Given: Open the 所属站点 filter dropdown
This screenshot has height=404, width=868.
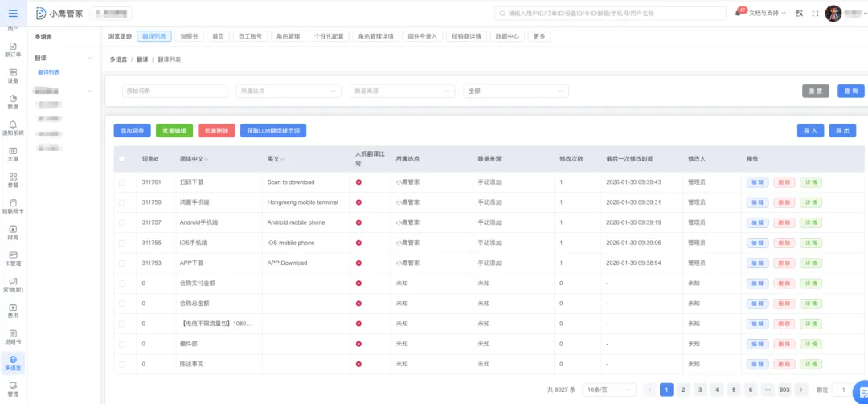Looking at the screenshot, I should [287, 92].
